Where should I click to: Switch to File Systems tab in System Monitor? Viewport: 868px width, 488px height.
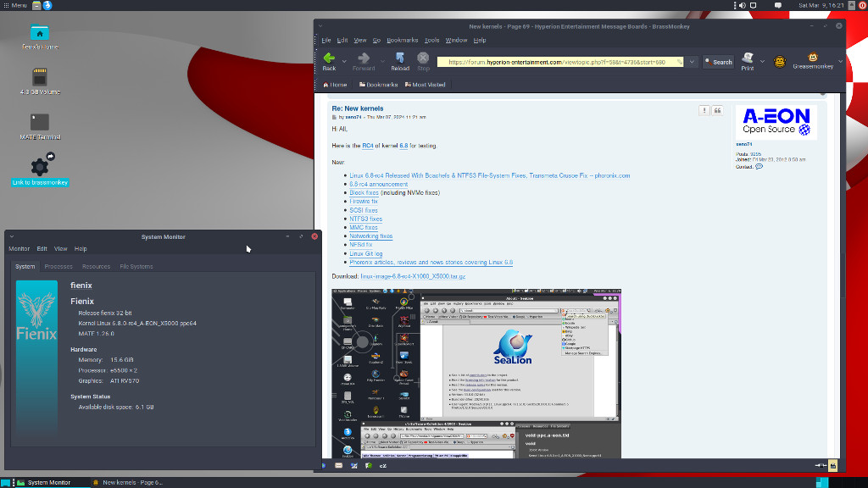click(x=136, y=266)
